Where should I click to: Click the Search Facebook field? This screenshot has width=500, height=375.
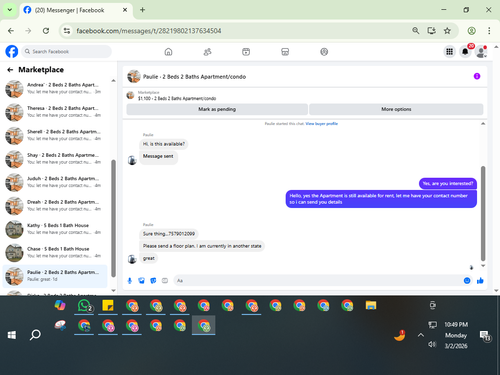pyautogui.click(x=67, y=52)
